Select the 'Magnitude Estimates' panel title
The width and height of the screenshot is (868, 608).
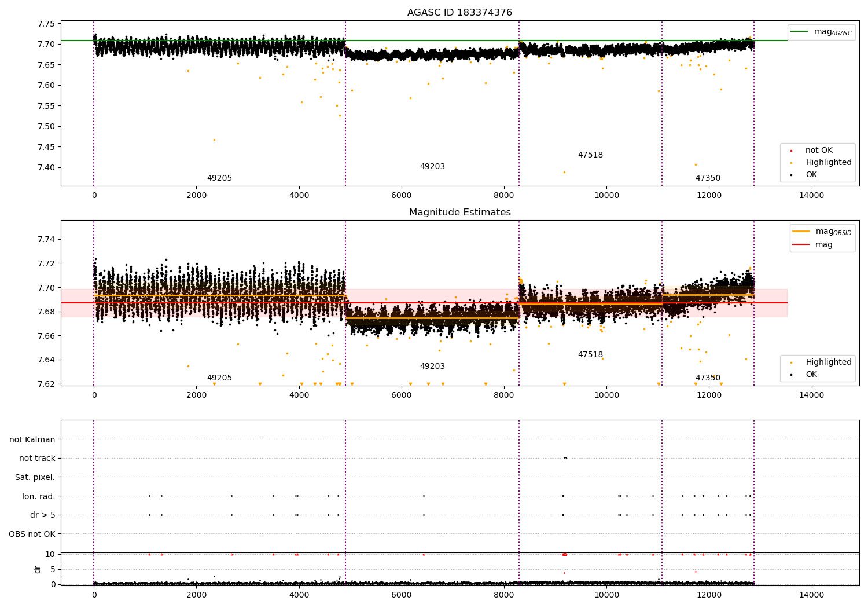click(459, 213)
